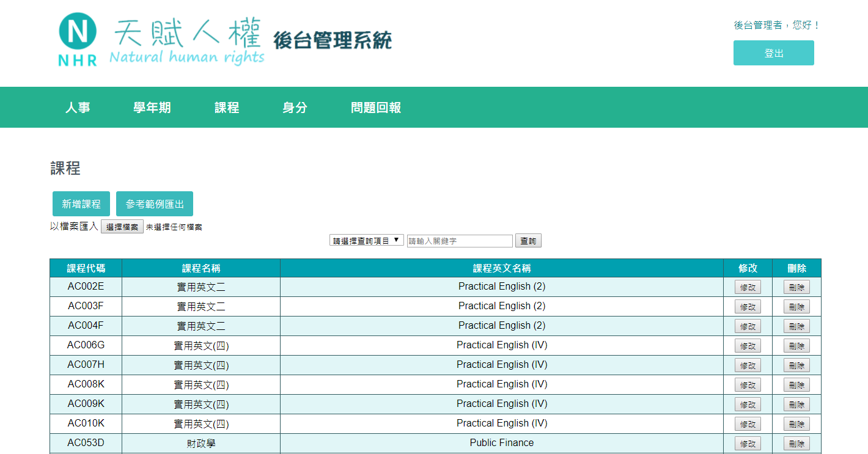Open the 身分 menu

tap(295, 108)
